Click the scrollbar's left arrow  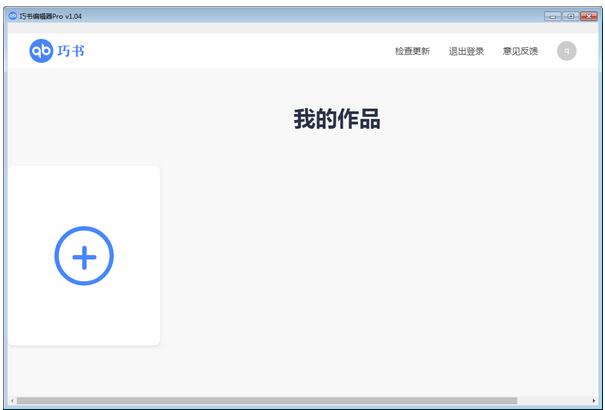[12, 401]
